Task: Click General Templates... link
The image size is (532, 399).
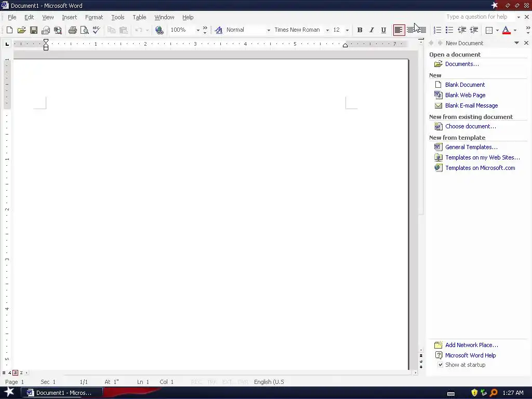Action: coord(471,147)
